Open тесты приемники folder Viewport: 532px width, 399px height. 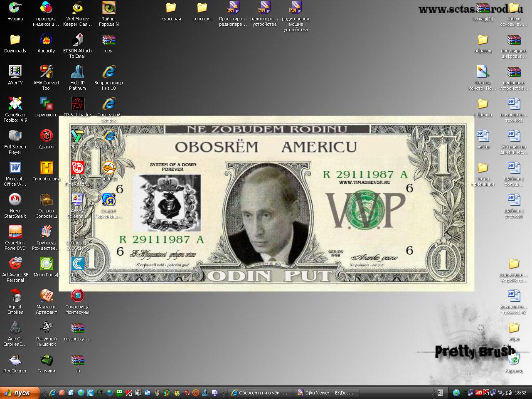click(x=483, y=174)
